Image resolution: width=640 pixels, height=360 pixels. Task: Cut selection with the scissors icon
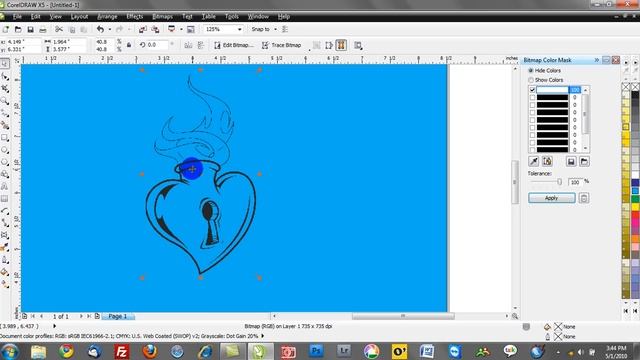[59, 29]
